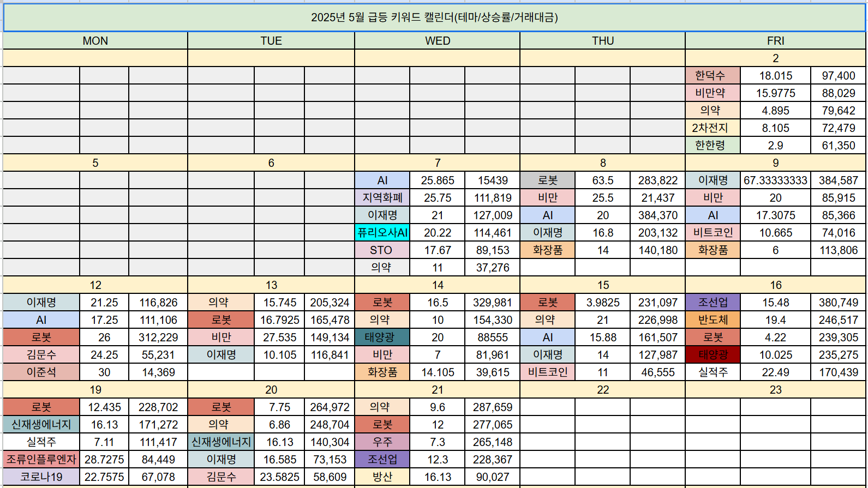Select the 2차전지 keyword cell
868x488 pixels.
pos(713,128)
